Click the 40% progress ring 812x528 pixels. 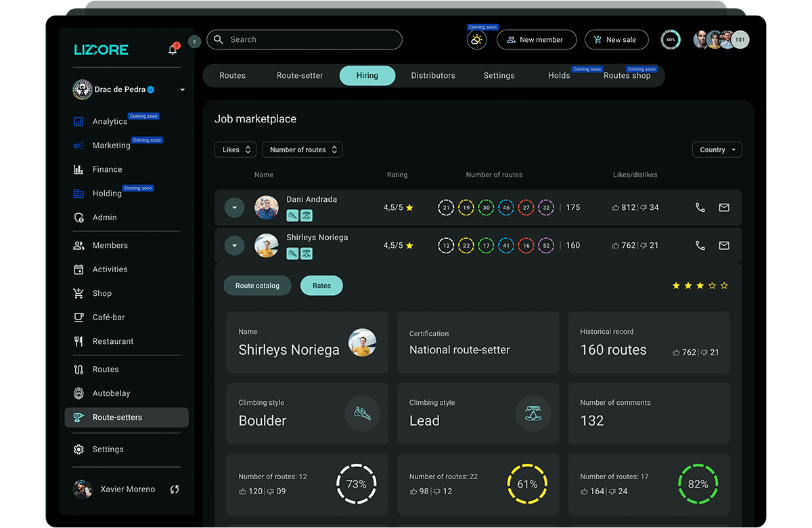click(671, 40)
